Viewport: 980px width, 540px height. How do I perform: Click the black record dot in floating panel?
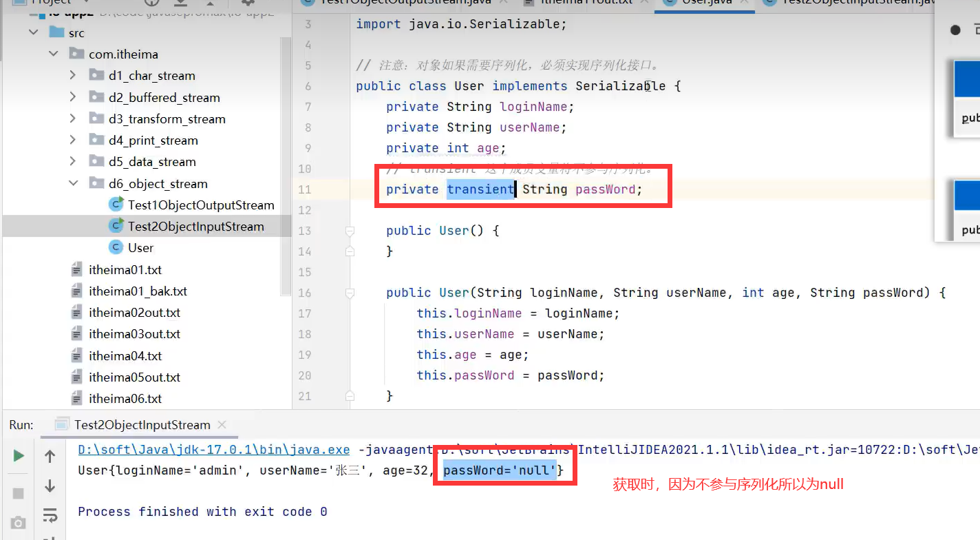click(x=955, y=30)
